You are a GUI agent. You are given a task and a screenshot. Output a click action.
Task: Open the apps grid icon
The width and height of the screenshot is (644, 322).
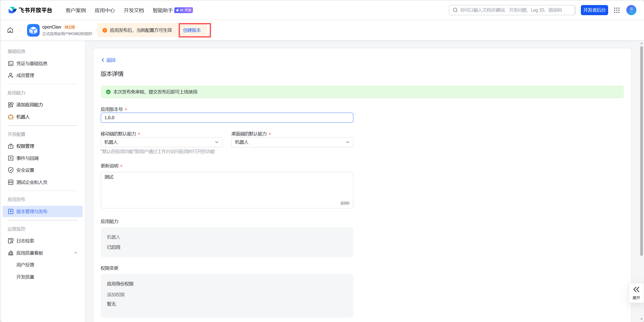point(617,10)
